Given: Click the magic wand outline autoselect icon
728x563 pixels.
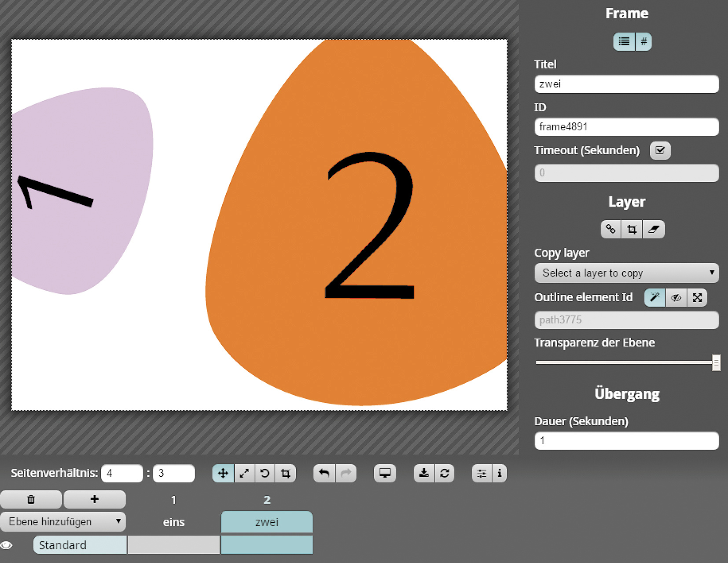Looking at the screenshot, I should coord(655,298).
